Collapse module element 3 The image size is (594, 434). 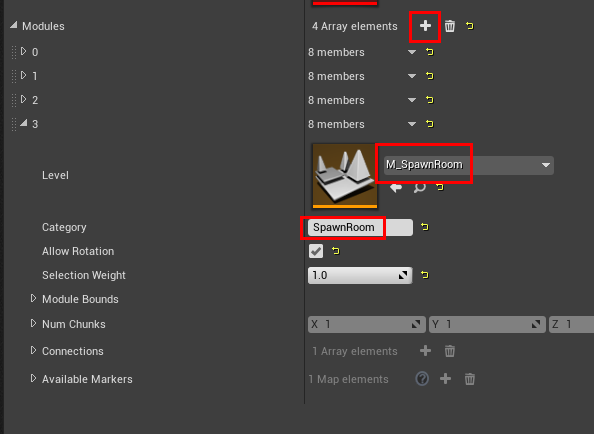[x=23, y=123]
